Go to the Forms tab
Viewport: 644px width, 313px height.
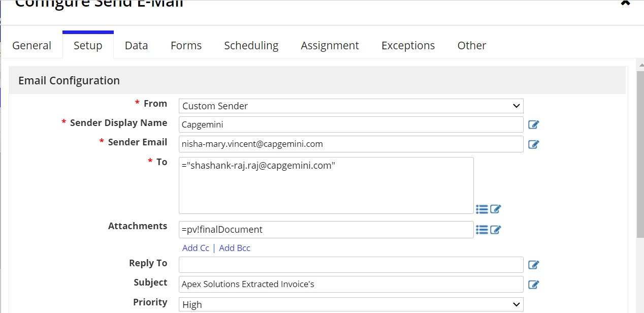tap(186, 45)
